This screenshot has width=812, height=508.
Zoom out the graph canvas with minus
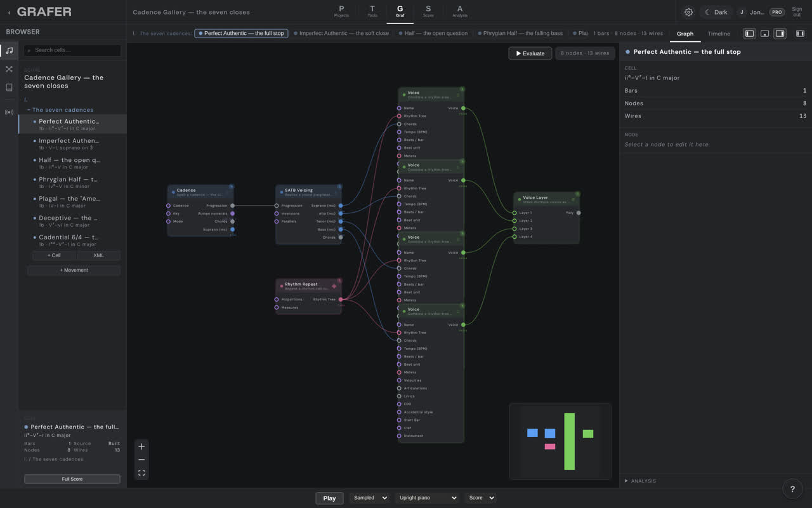pos(141,460)
